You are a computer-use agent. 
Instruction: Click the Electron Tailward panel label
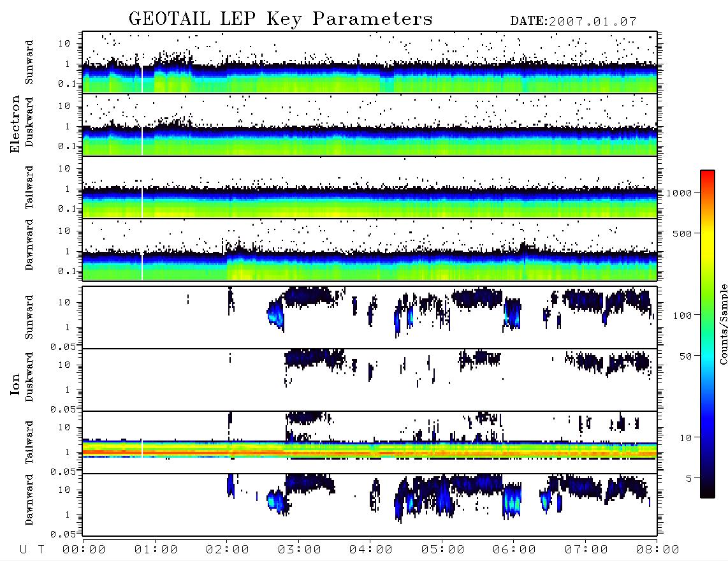pyautogui.click(x=29, y=187)
